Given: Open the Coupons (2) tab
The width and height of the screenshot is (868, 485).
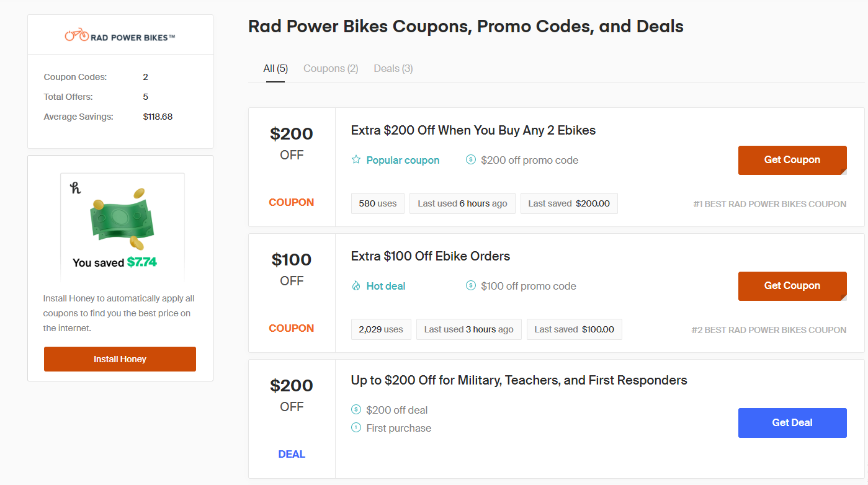Looking at the screenshot, I should (x=331, y=69).
